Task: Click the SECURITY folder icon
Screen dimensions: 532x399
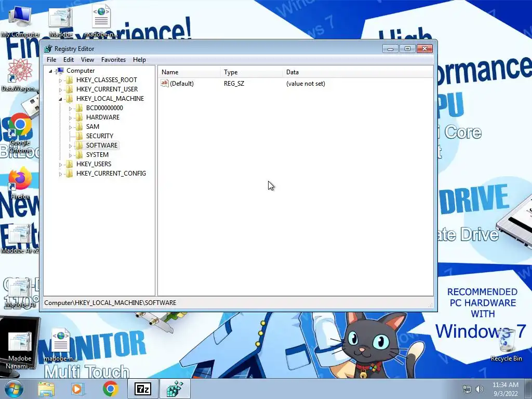Action: [79, 136]
